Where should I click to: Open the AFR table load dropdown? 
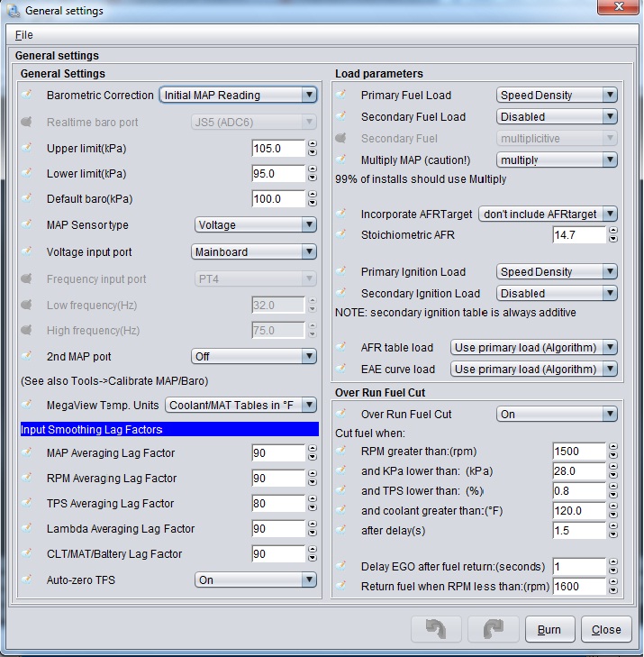click(x=534, y=347)
